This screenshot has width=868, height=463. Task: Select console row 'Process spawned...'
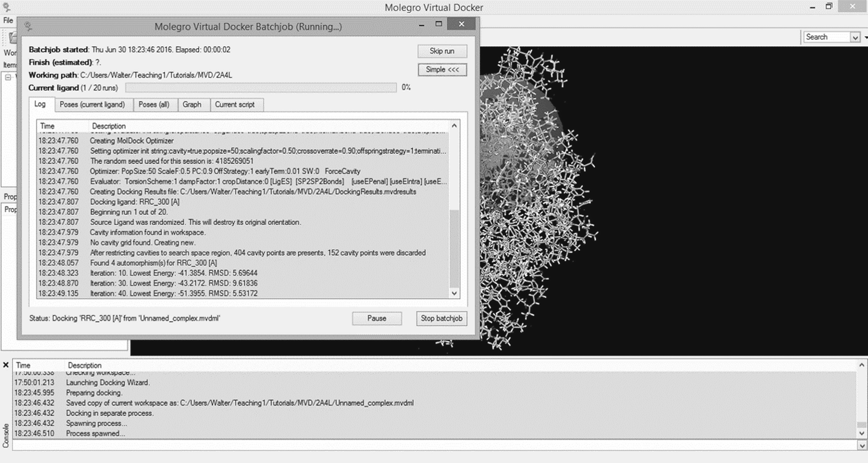point(435,433)
